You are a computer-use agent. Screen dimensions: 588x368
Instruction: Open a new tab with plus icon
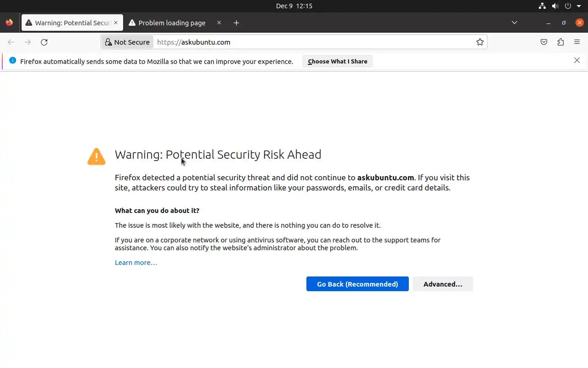pyautogui.click(x=236, y=23)
